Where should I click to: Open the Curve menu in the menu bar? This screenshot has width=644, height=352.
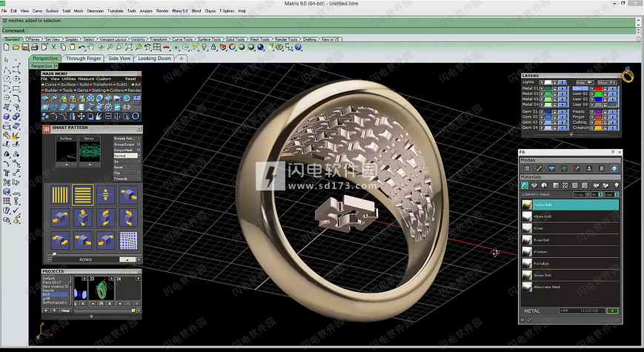(37, 10)
